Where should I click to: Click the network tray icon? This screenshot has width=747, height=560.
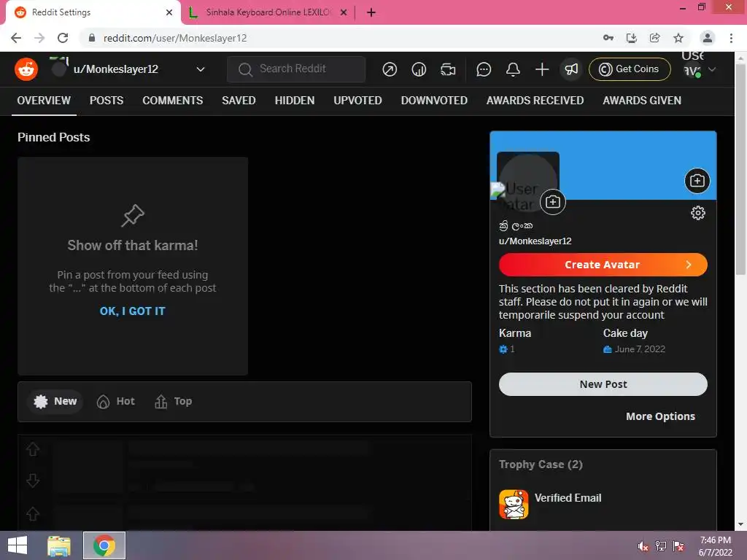[661, 546]
